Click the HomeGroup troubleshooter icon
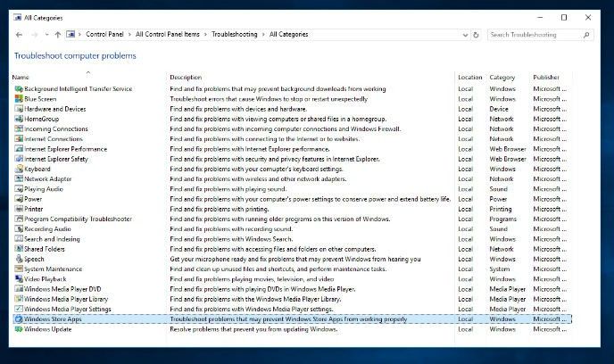The width and height of the screenshot is (614, 364). [x=18, y=119]
